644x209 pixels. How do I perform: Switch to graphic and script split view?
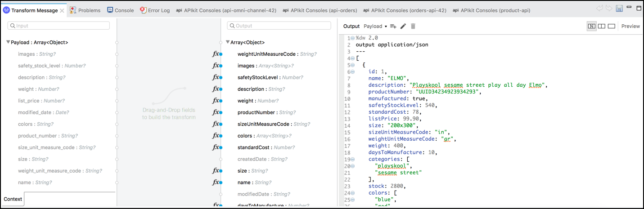click(591, 26)
